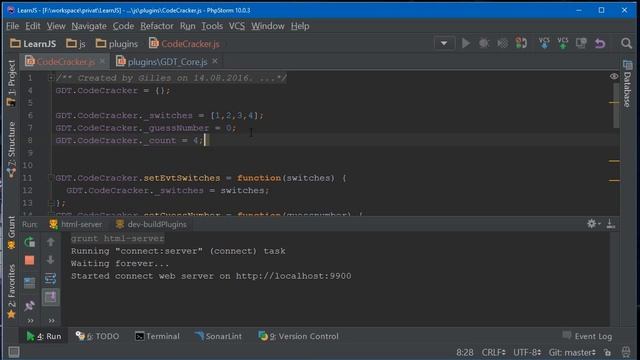Open the UTF-8 encoding selector
This screenshot has height=360, width=640.
click(527, 352)
